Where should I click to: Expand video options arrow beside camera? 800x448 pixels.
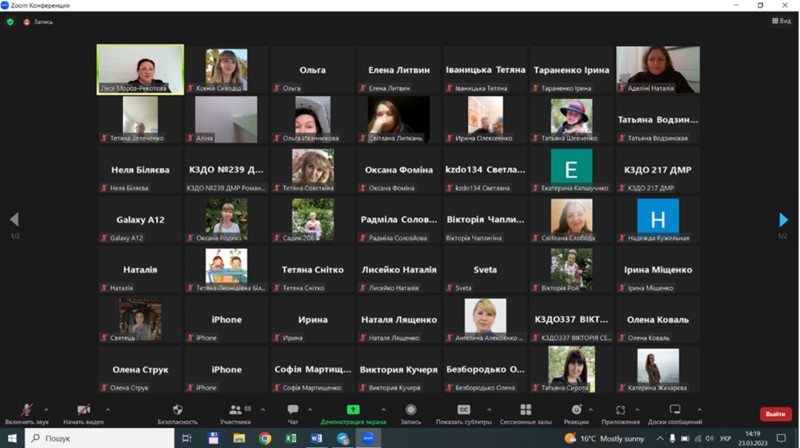click(108, 410)
